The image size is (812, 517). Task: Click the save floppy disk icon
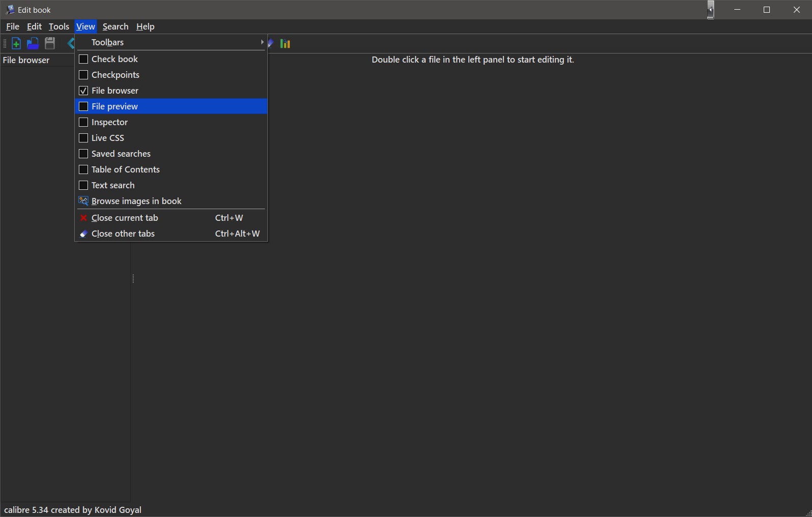coord(50,44)
